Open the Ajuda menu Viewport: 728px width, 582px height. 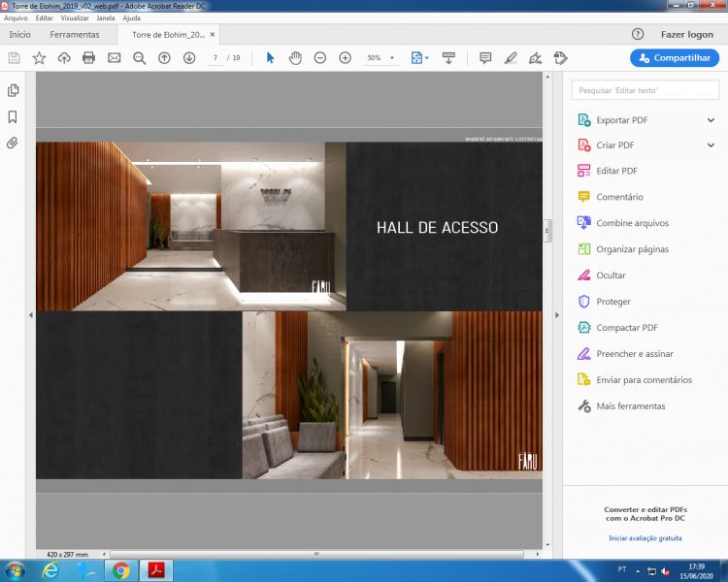click(x=131, y=18)
